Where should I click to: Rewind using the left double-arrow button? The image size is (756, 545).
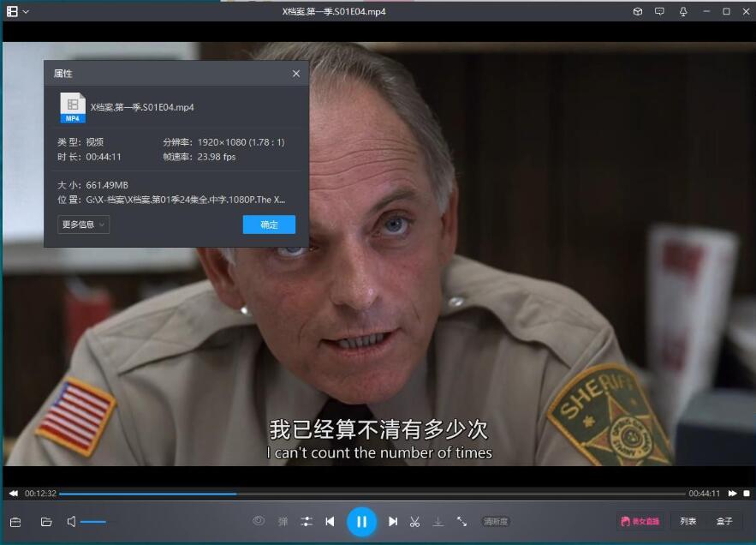point(14,494)
